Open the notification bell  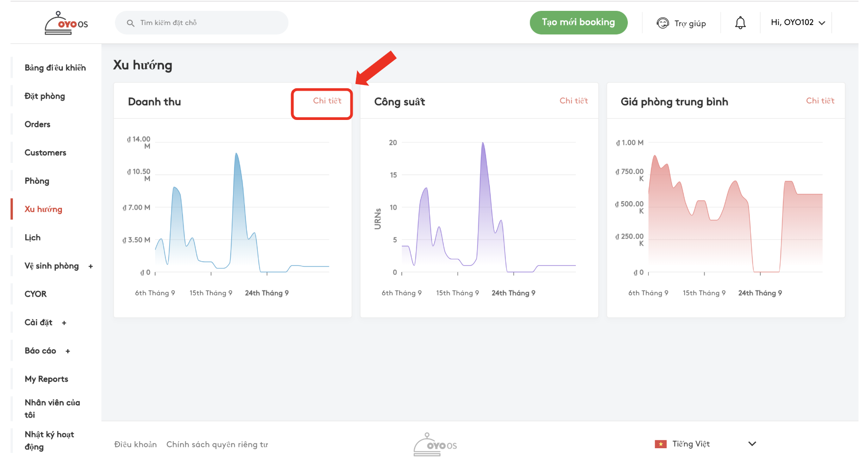click(740, 23)
